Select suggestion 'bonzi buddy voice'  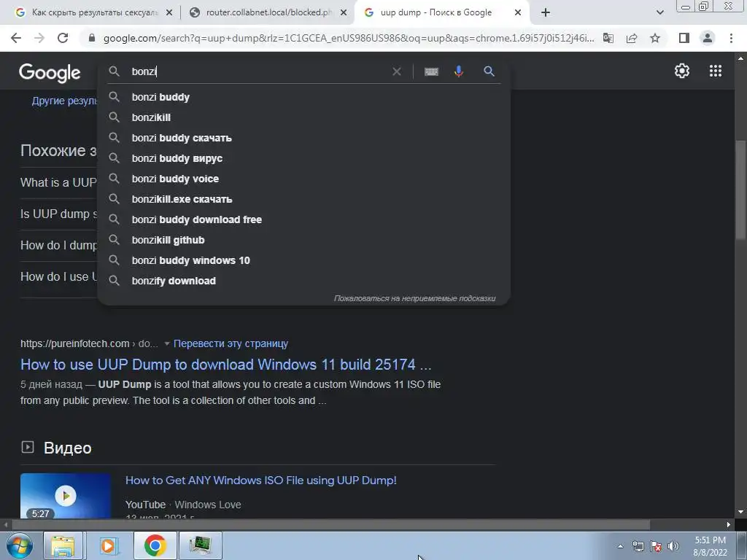[304, 179]
